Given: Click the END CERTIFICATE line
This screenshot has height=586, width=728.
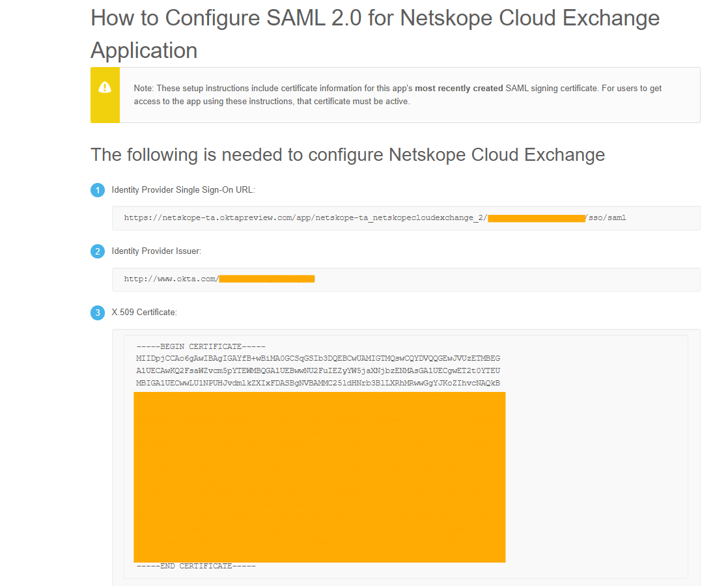Looking at the screenshot, I should click(x=196, y=566).
